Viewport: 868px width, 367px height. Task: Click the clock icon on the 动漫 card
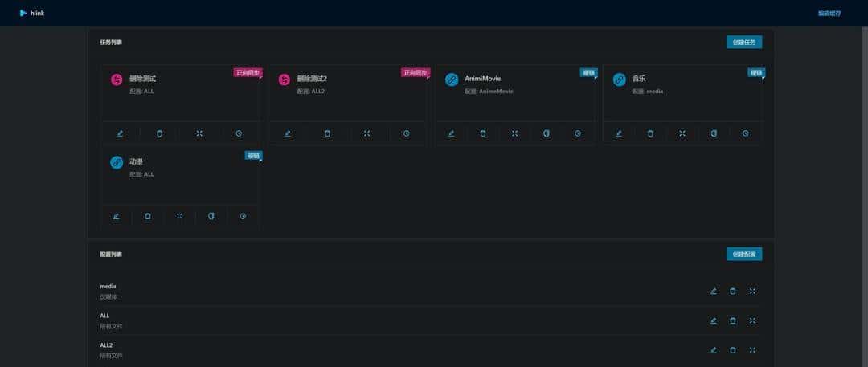click(243, 217)
